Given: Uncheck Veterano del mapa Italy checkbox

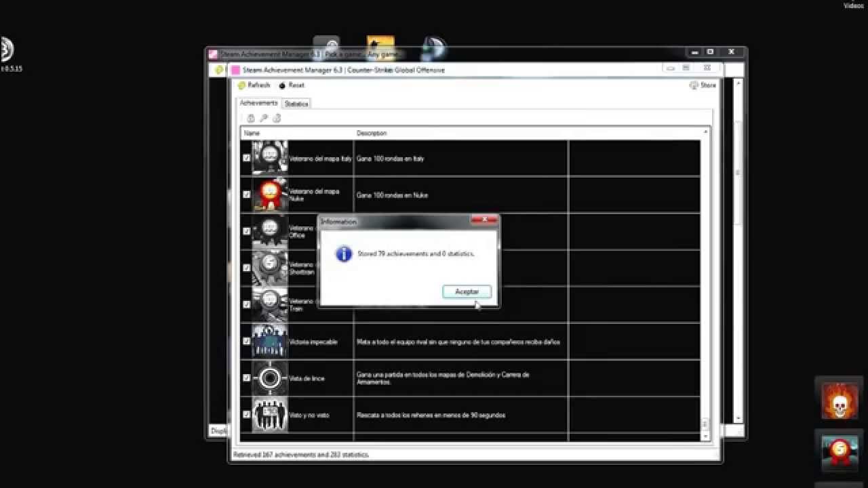Looking at the screenshot, I should point(247,158).
